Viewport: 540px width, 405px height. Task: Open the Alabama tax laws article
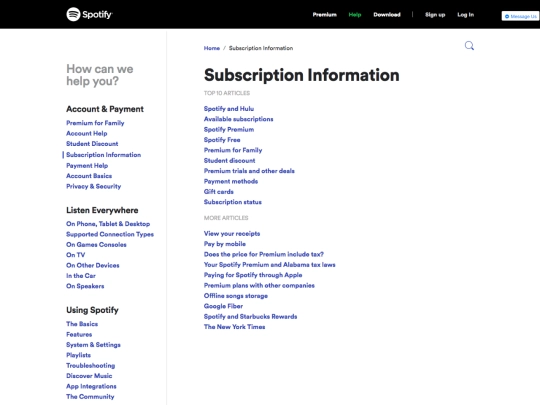pos(269,265)
